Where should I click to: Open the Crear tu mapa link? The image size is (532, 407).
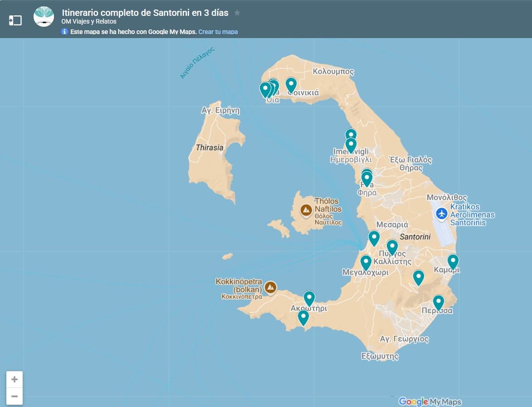point(218,32)
